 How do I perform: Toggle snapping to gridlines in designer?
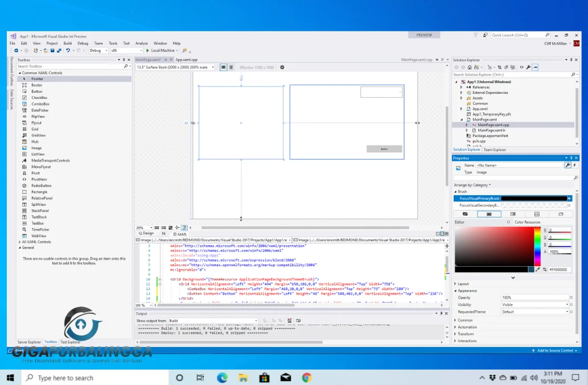point(163,227)
